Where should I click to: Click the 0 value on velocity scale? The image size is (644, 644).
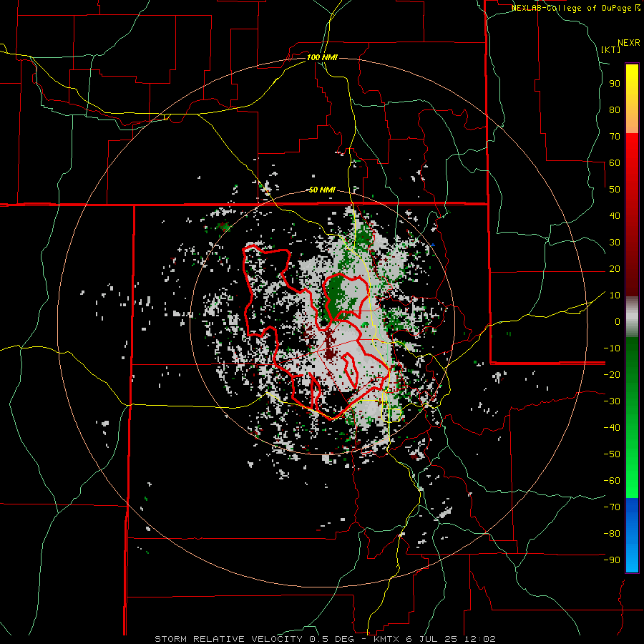point(618,322)
